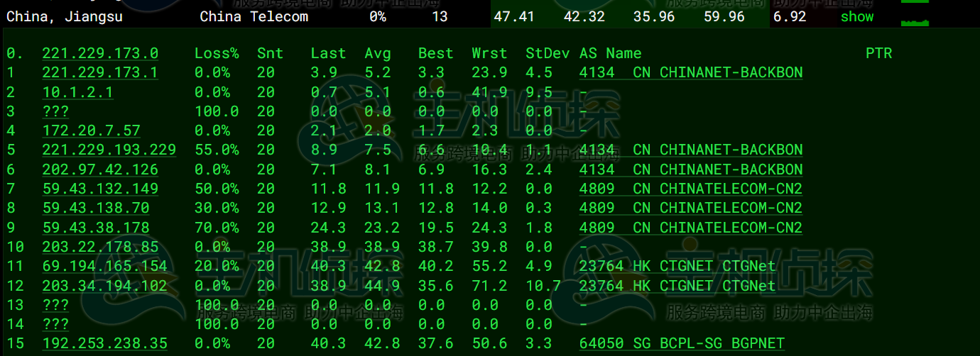Open IP link 202.97.42.126
The width and height of the screenshot is (980, 356).
coord(100,169)
